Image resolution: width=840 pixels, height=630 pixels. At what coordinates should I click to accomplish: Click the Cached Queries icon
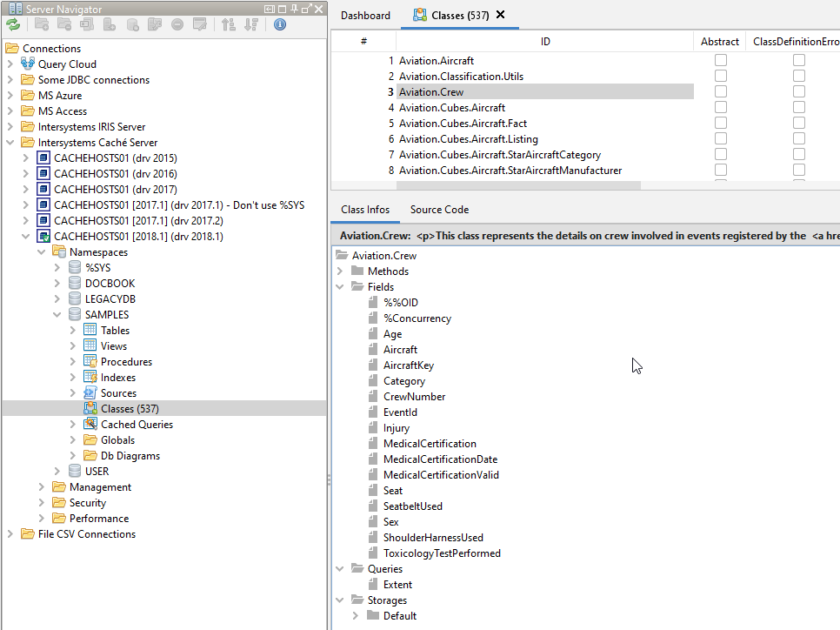click(x=90, y=425)
